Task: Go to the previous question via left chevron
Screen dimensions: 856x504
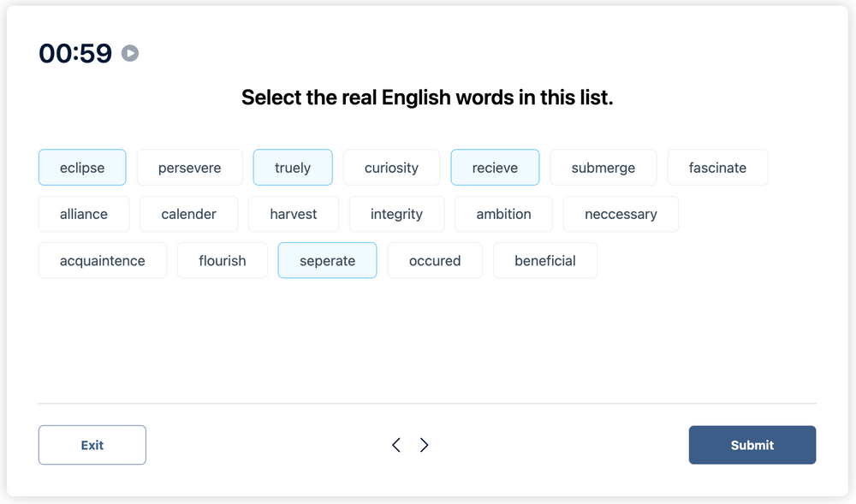Action: (x=396, y=445)
